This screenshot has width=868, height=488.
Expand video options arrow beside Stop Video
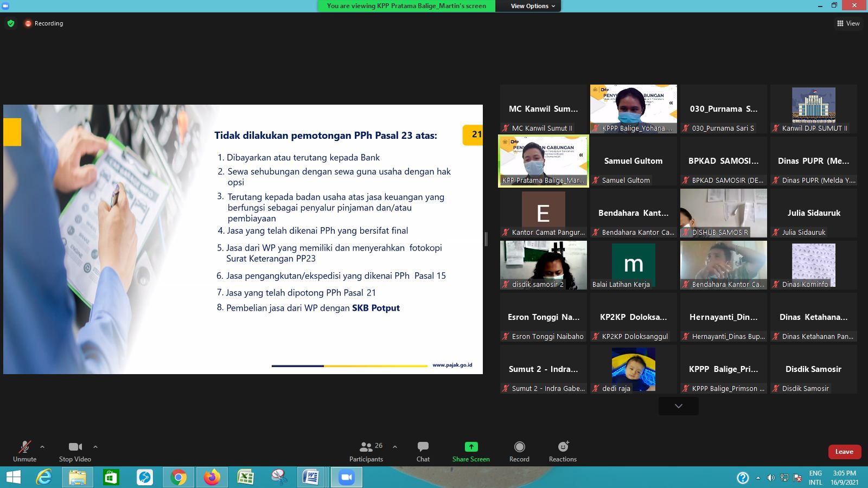(95, 447)
